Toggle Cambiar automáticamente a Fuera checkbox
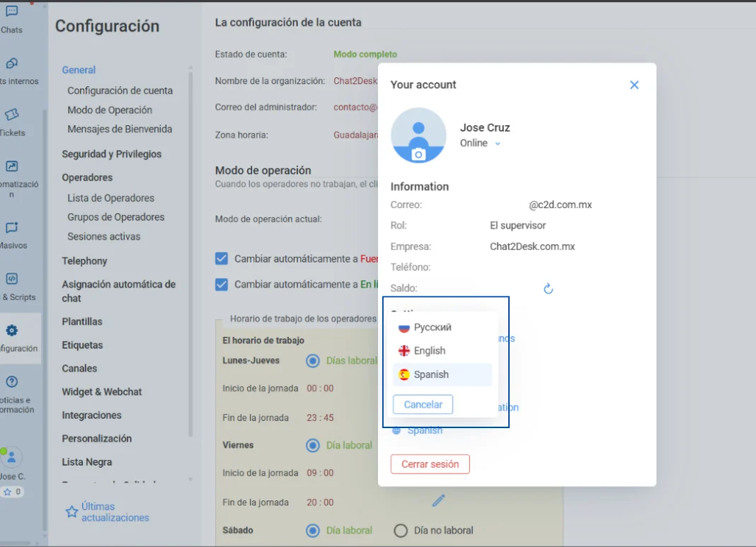Screen dimensions: 756x547 click(x=222, y=258)
